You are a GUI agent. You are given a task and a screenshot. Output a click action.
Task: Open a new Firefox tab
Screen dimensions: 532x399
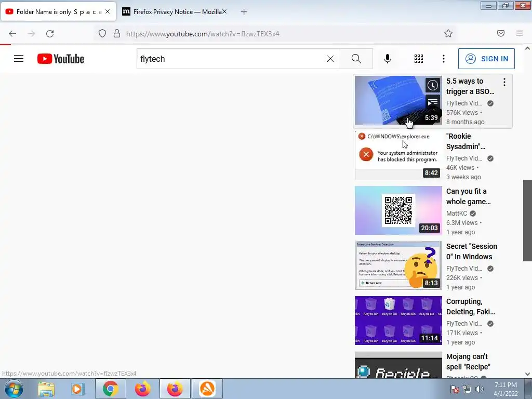point(244,12)
